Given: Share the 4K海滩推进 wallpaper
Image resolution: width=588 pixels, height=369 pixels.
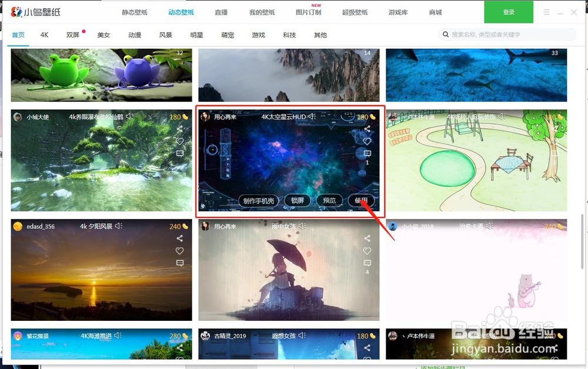Looking at the screenshot, I should tap(179, 348).
